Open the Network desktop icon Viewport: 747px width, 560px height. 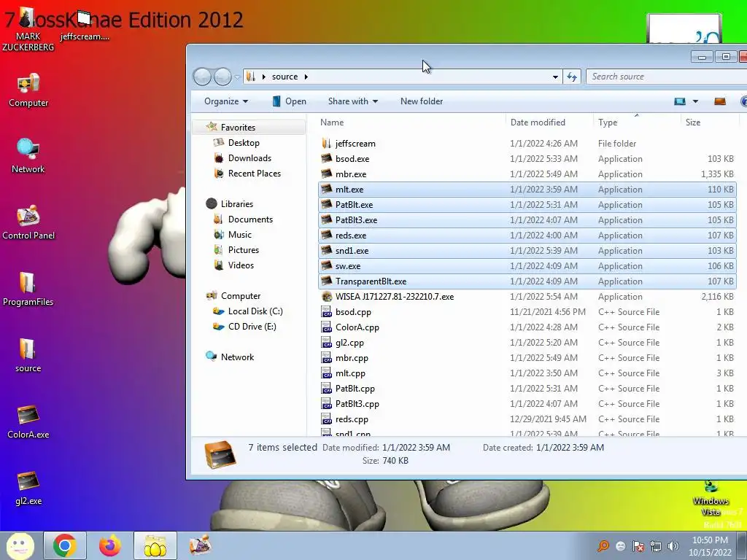pos(28,156)
